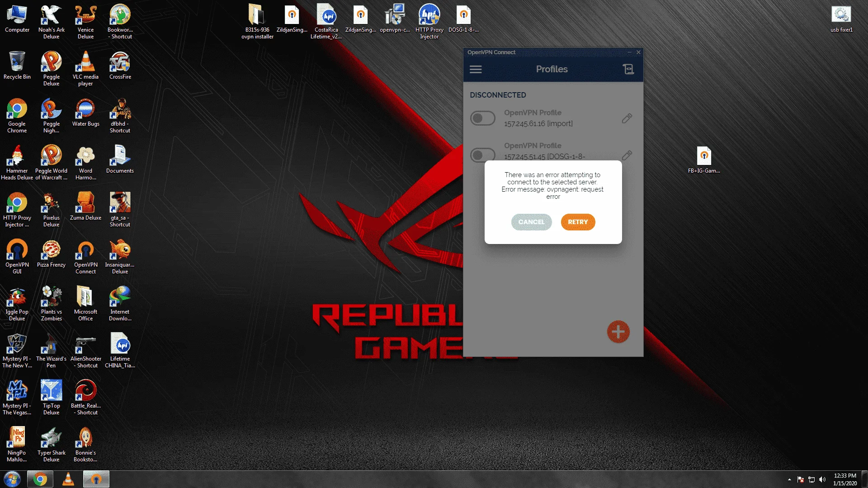Edit the 157.245.51.45 profile with pencil icon
868x488 pixels.
[627, 155]
